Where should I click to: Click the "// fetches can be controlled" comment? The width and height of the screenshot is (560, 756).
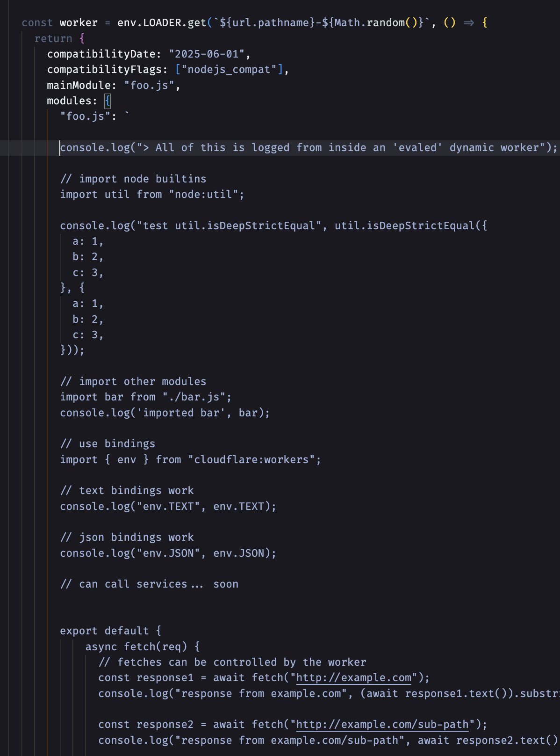pos(232,662)
